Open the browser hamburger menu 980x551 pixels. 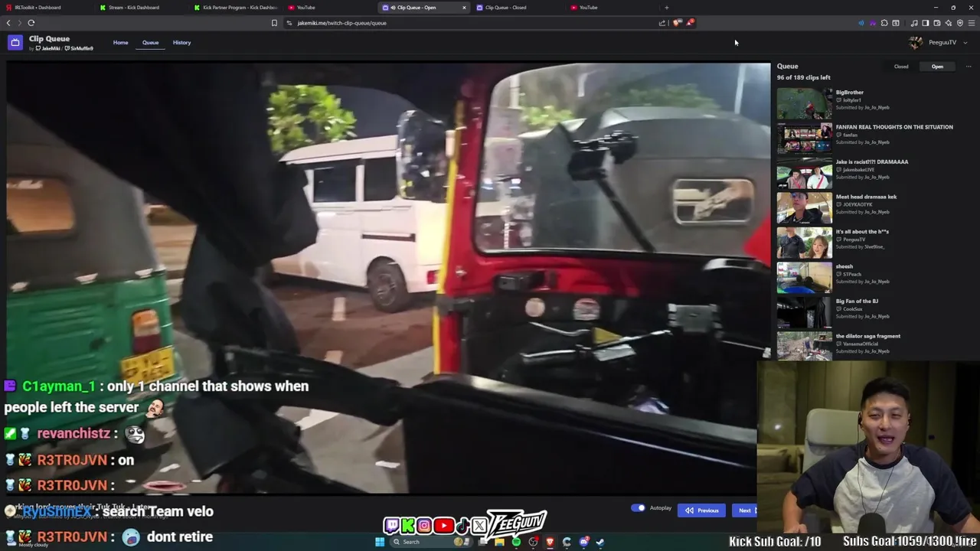(972, 23)
